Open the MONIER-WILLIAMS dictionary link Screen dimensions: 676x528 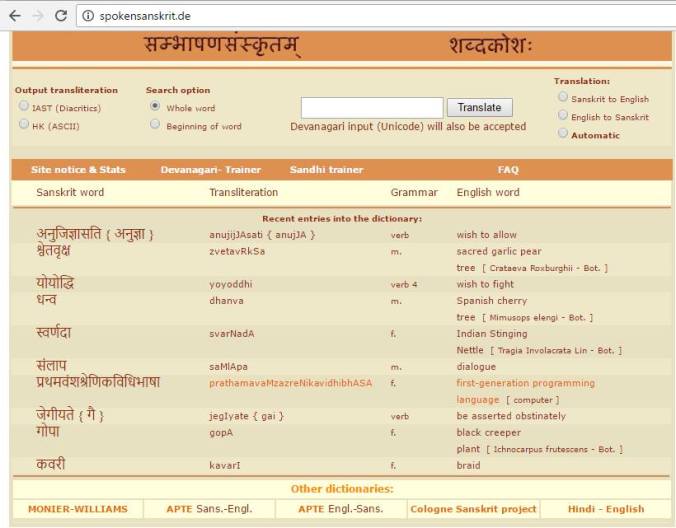77,509
